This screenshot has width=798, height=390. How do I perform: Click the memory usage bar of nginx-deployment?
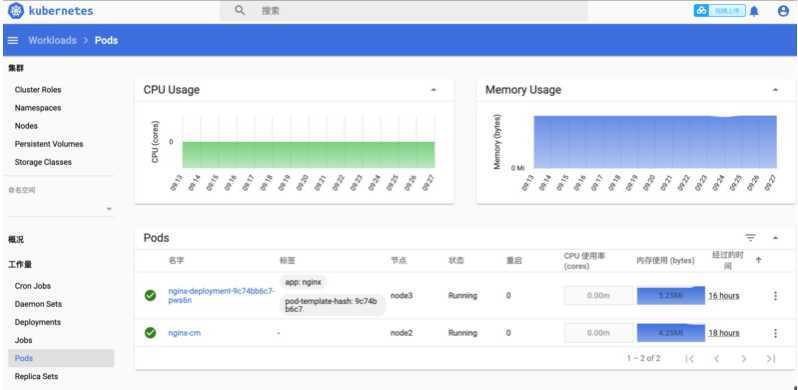671,295
